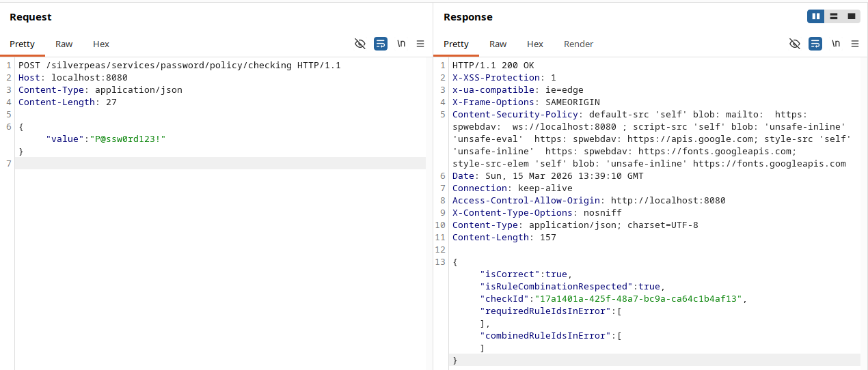Switch to Hex tab in Response

(535, 44)
